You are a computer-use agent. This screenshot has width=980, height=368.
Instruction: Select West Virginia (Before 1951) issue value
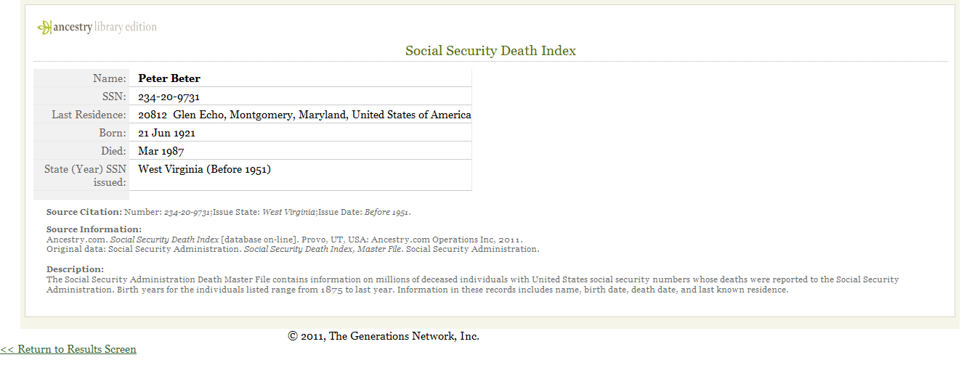[x=204, y=169]
